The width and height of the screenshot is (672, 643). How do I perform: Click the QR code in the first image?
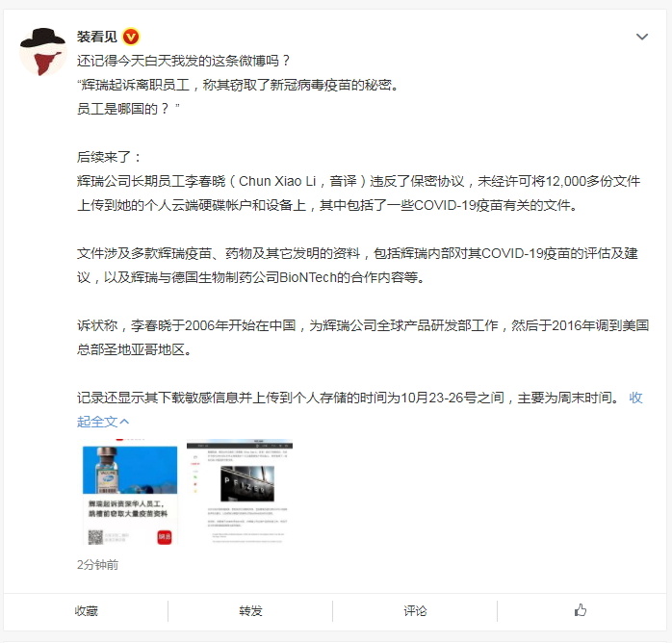[x=95, y=537]
